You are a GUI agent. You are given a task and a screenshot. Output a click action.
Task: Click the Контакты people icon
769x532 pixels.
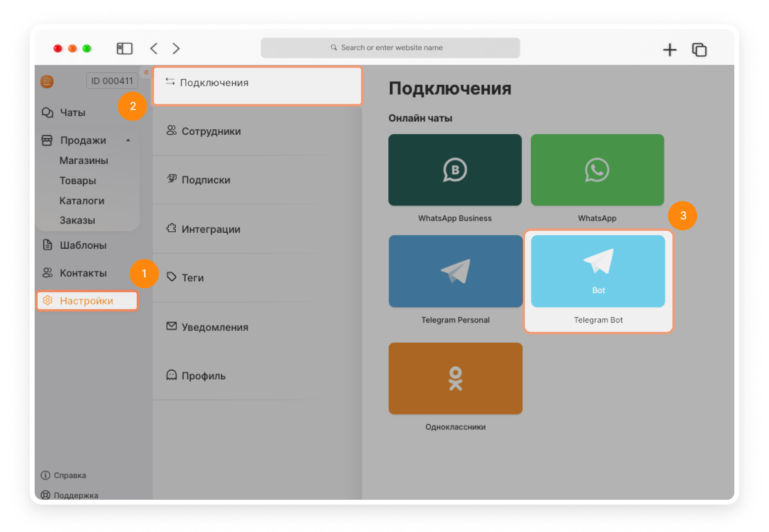pos(48,273)
